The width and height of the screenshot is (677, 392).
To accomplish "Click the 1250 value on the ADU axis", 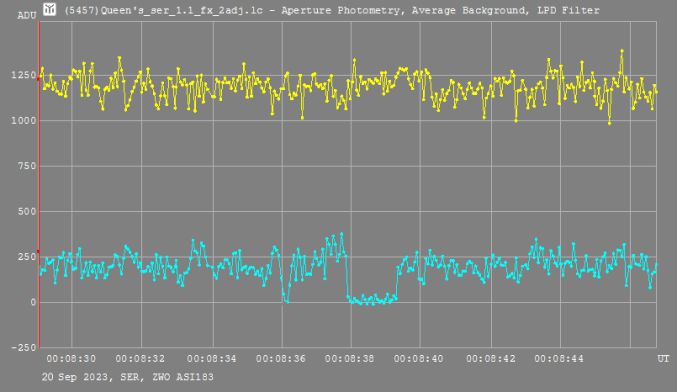I will click(x=24, y=75).
